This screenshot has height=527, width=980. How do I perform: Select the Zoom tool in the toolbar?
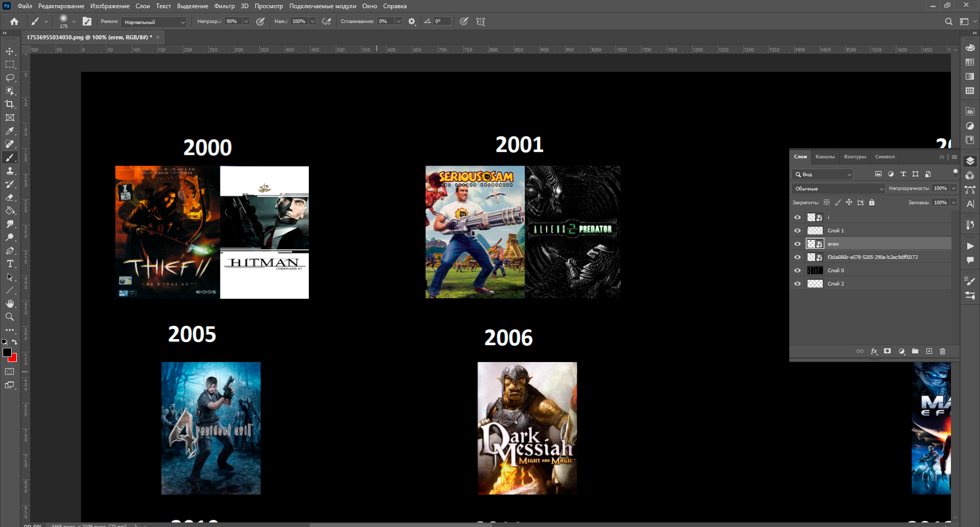click(x=10, y=317)
